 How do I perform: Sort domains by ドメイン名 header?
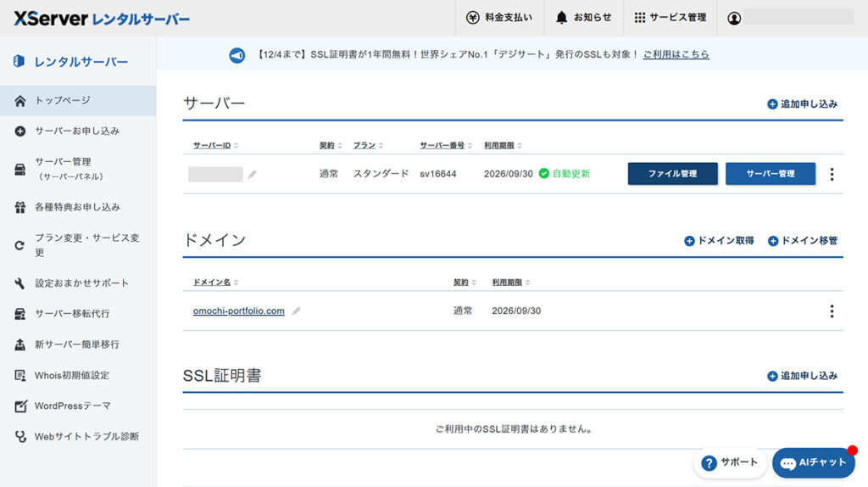216,283
